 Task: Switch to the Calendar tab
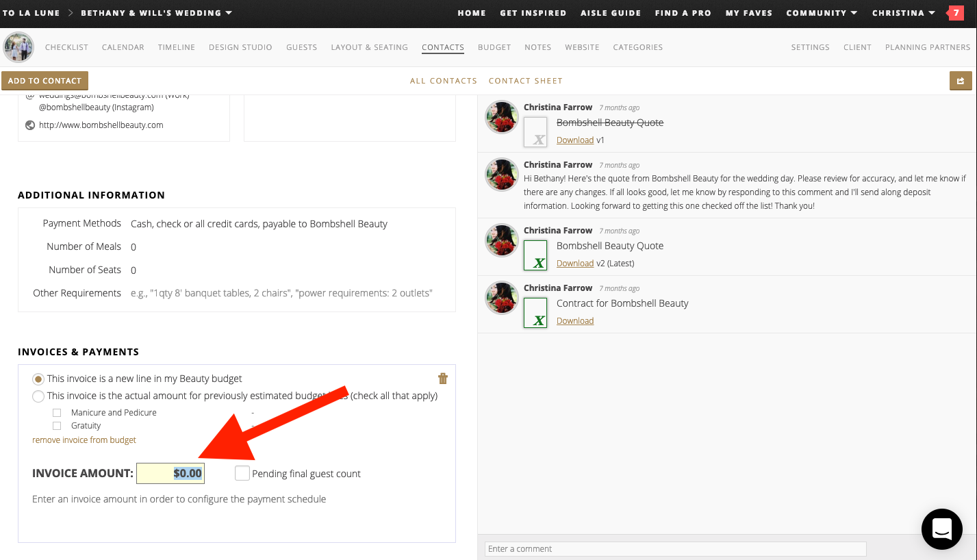point(123,47)
